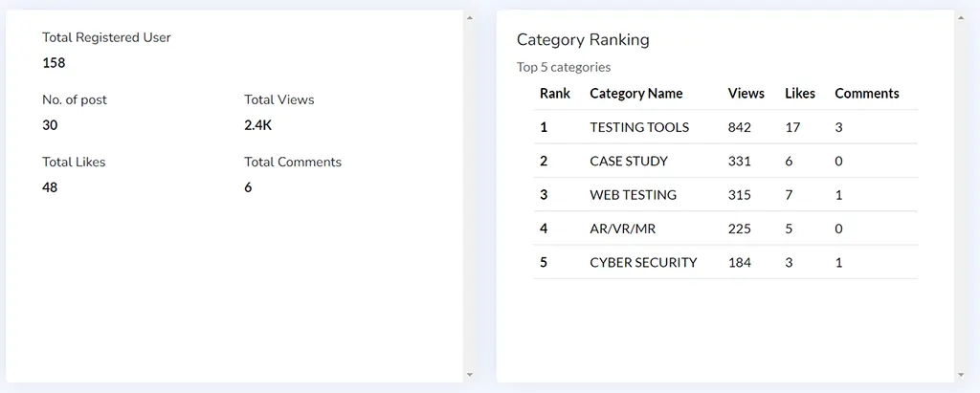Screen dimensions: 980x393
Task: Click the 6 total comments value
Action: tap(248, 187)
